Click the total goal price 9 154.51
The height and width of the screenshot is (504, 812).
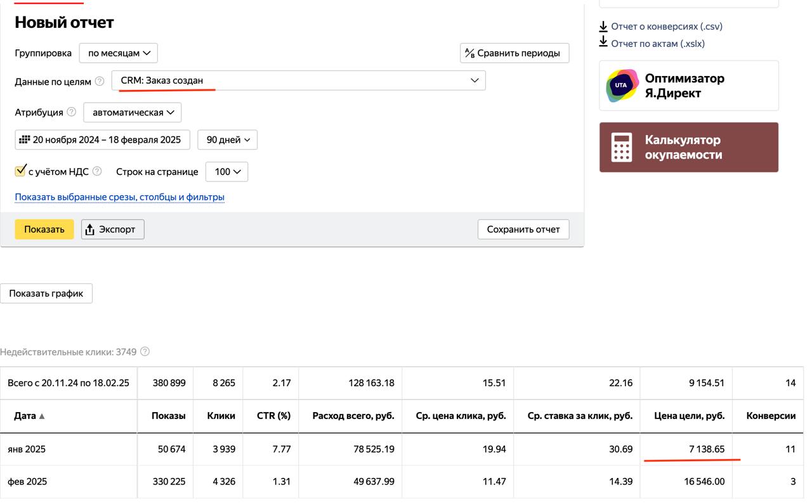click(706, 383)
